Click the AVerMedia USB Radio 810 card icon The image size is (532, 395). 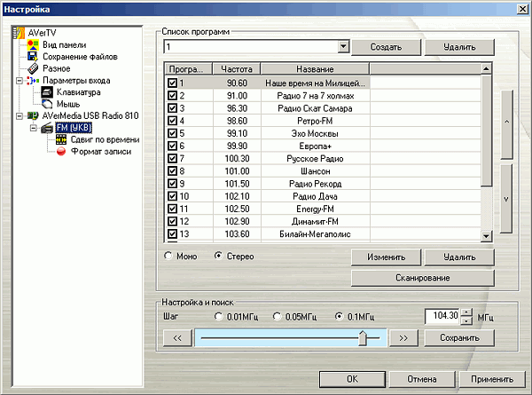click(33, 115)
